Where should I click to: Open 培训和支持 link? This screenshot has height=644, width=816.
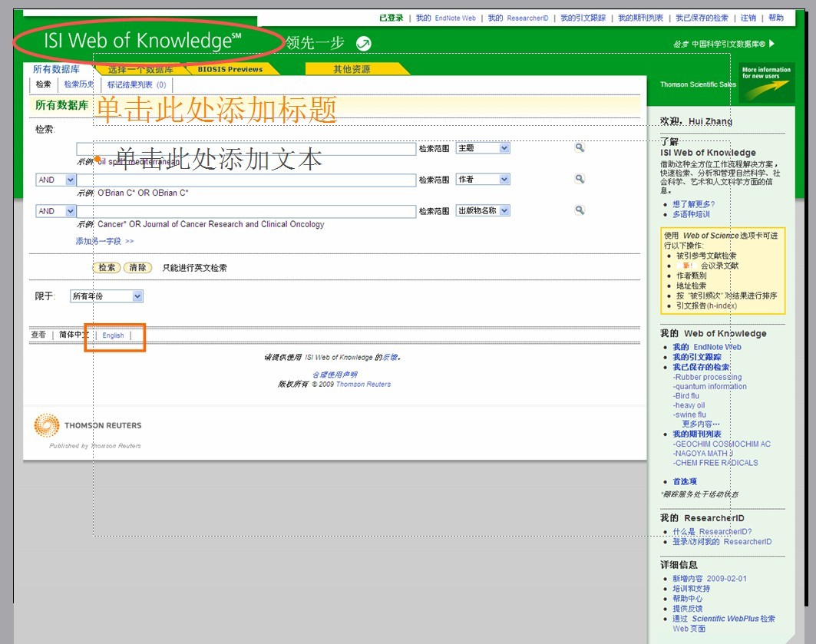(691, 588)
